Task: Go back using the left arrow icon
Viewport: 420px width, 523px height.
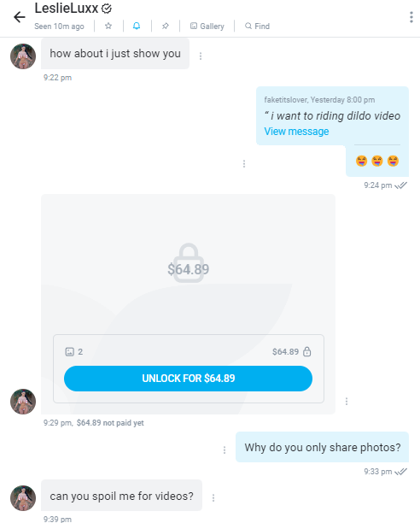Action: (20, 17)
